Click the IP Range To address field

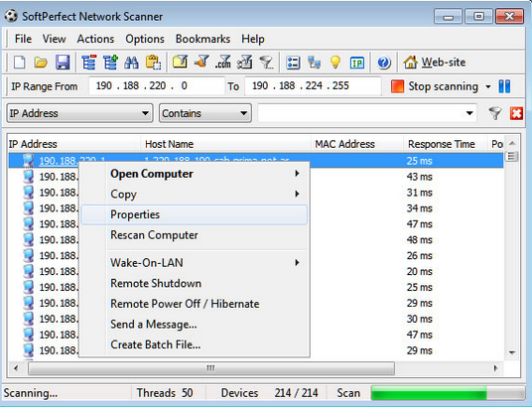click(x=313, y=86)
